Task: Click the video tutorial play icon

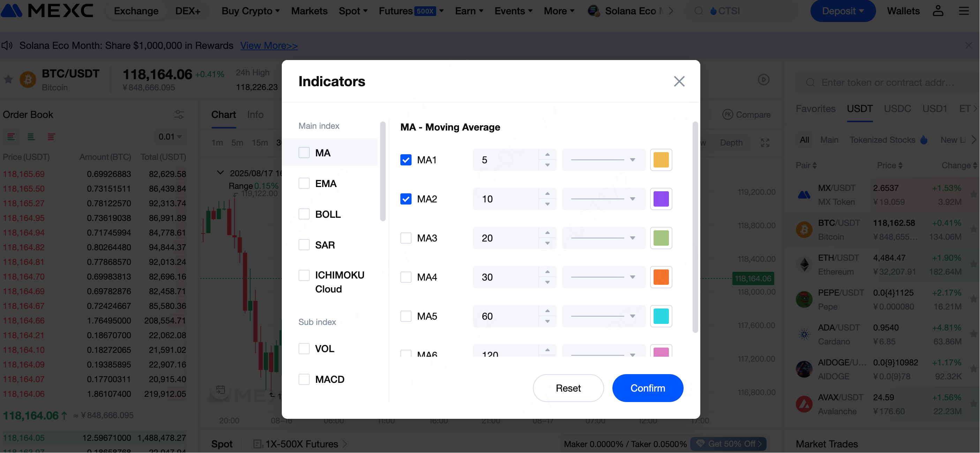Action: [x=763, y=80]
